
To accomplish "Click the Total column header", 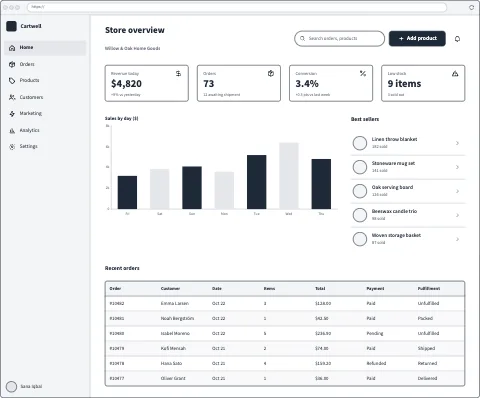I will click(320, 289).
